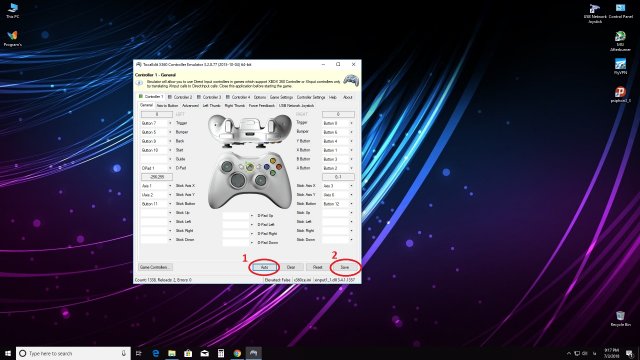Switch to the Controller 1 tab

[x=151, y=97]
